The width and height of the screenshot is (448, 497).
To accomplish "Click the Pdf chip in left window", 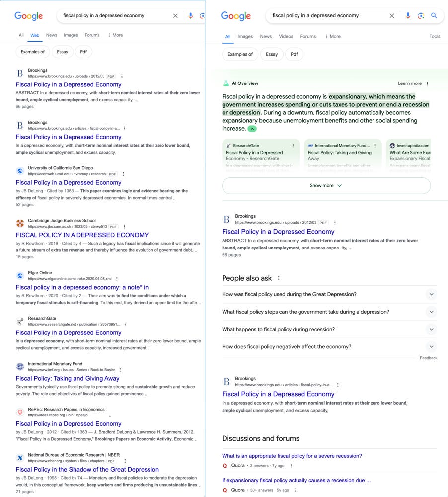I will (x=83, y=52).
